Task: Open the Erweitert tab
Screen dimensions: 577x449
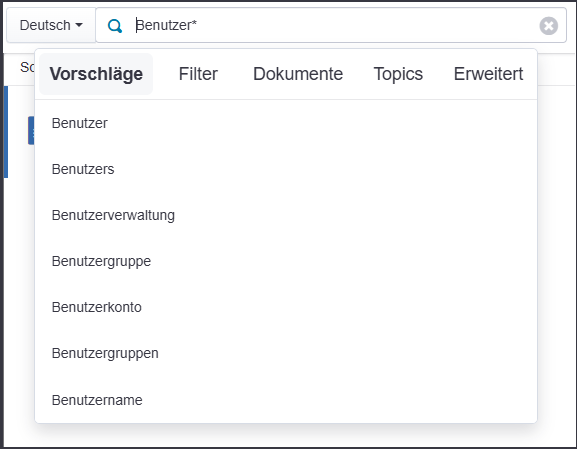Action: [x=488, y=74]
